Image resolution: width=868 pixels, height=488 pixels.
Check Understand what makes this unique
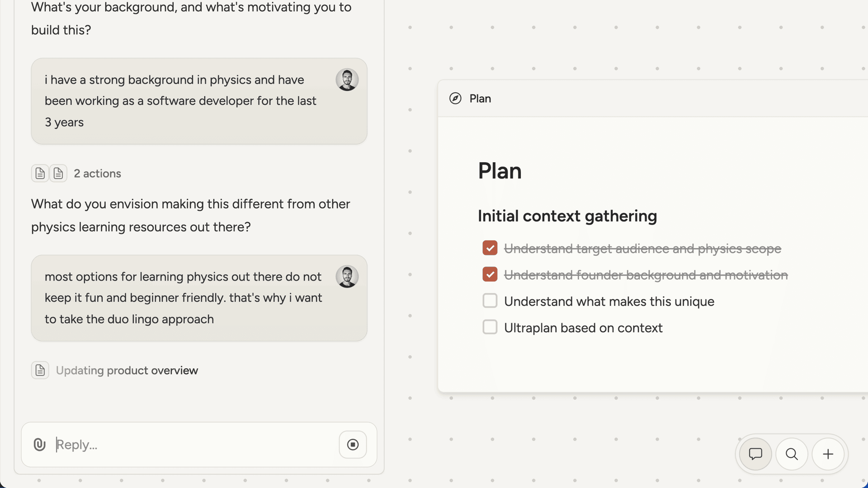490,300
